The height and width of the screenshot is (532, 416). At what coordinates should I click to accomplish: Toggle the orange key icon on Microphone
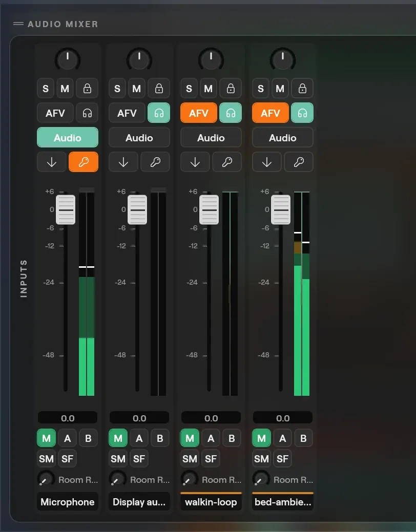(84, 162)
